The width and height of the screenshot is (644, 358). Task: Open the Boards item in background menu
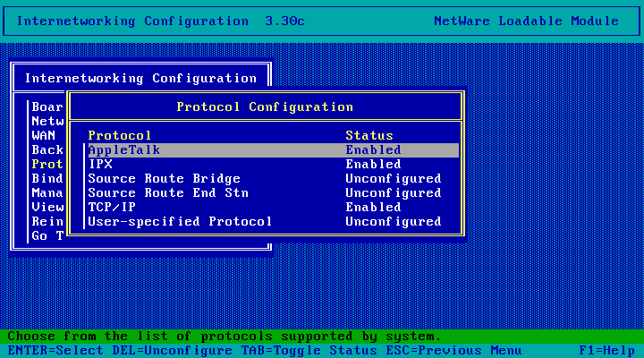tap(47, 107)
